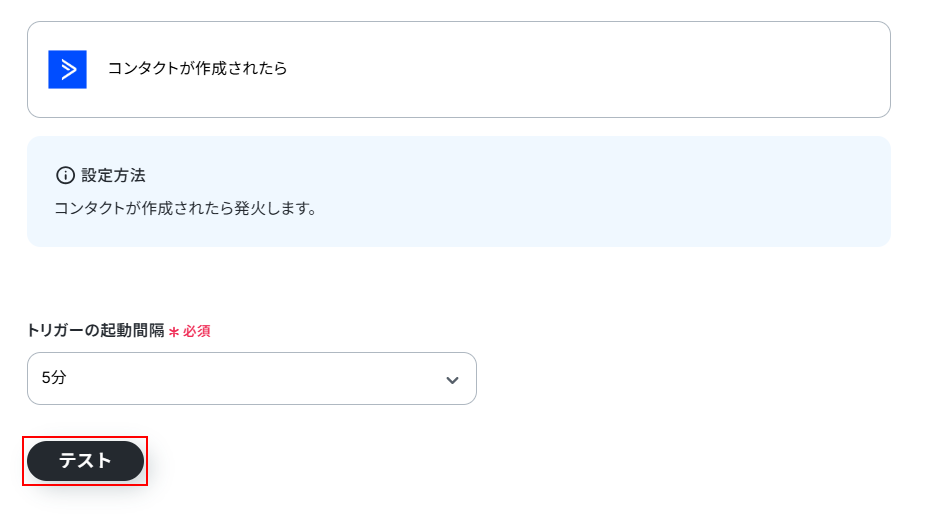Click the info circle icon beside 設定方法
This screenshot has height=515, width=929.
click(x=65, y=175)
